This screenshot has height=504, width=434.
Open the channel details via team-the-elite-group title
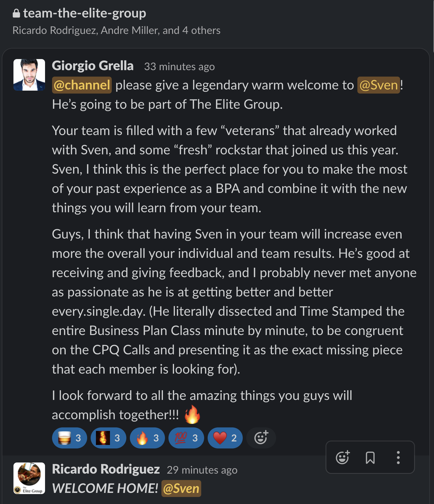[84, 13]
